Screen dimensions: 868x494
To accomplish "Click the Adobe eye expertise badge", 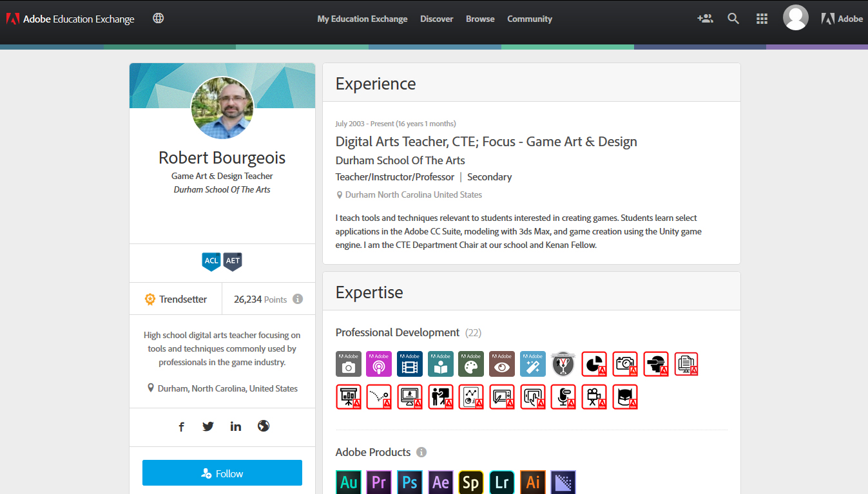I will (501, 364).
